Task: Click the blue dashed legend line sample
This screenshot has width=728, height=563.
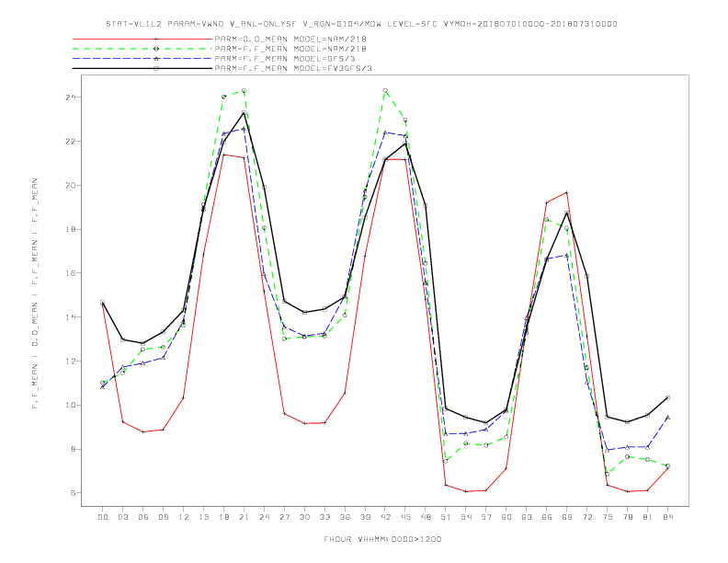Action: tap(142, 59)
